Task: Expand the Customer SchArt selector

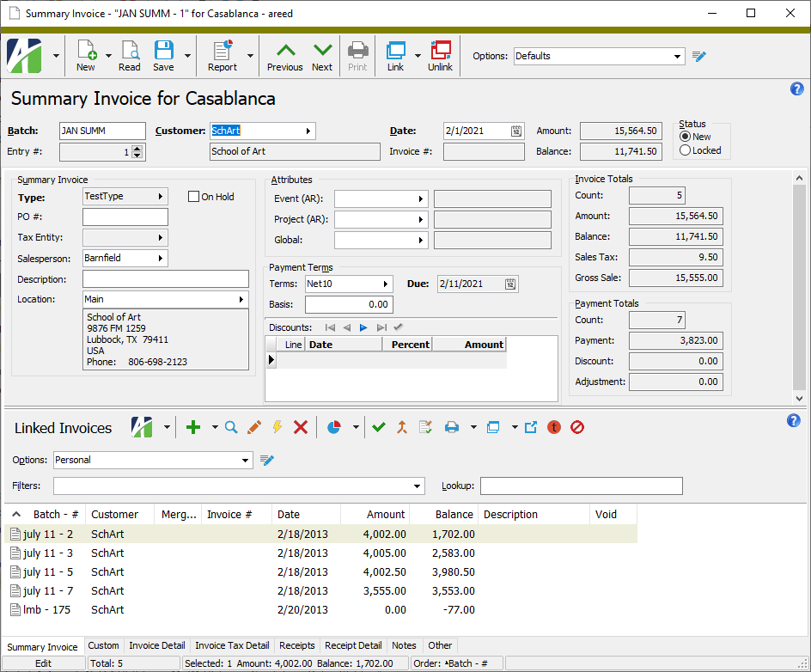Action: 310,131
